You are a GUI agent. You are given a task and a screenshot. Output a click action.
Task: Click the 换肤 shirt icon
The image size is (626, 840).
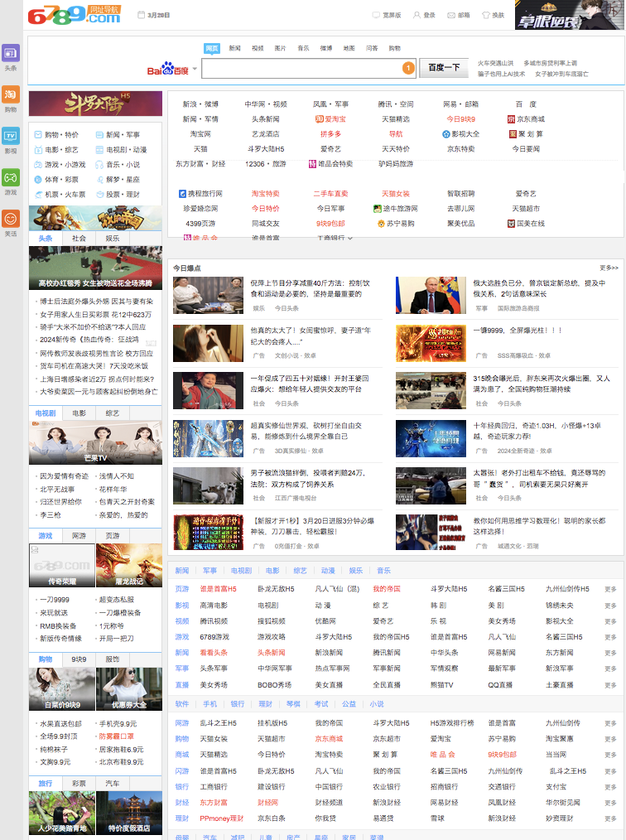click(486, 15)
